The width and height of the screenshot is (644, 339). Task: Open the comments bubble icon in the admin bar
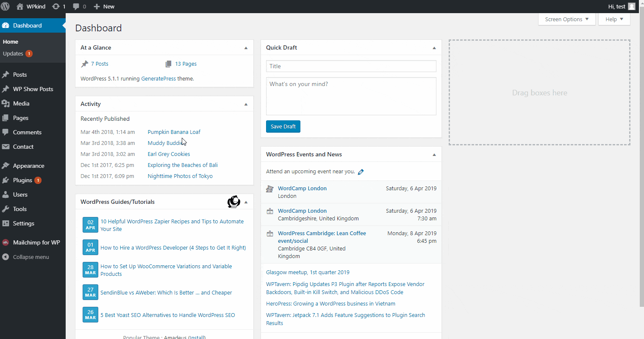pos(76,6)
